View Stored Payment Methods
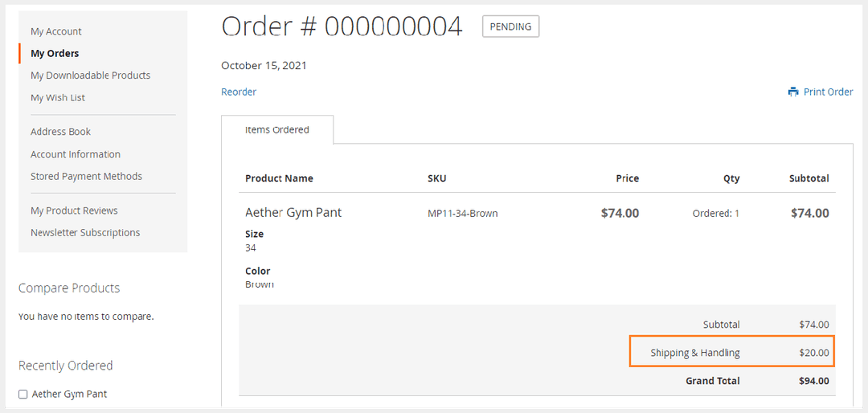Image resolution: width=868 pixels, height=413 pixels. pyautogui.click(x=86, y=176)
